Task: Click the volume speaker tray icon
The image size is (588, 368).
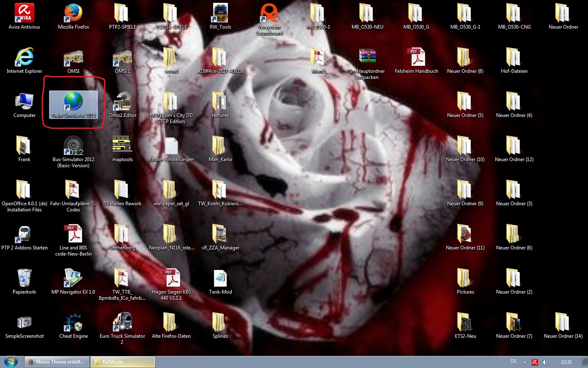Action: (x=545, y=362)
